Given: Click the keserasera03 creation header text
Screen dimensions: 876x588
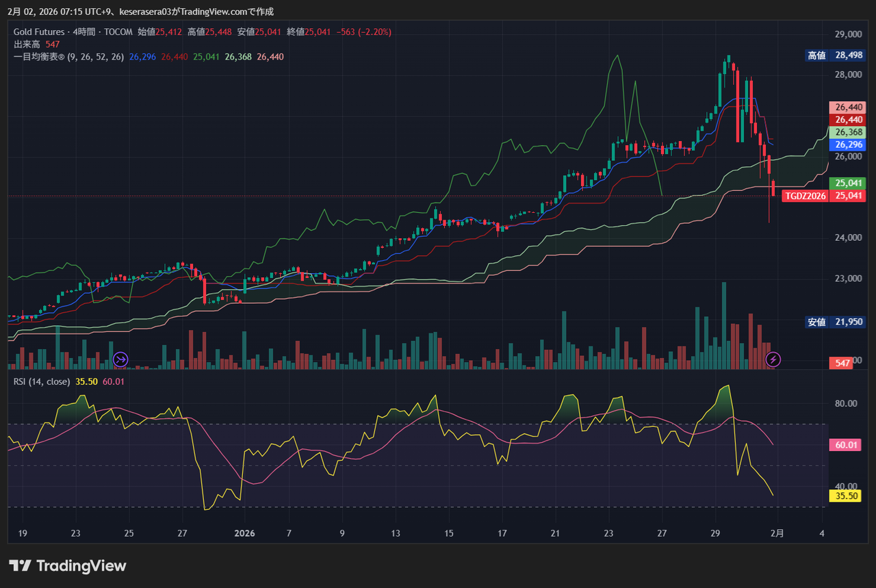Looking at the screenshot, I should pos(140,12).
